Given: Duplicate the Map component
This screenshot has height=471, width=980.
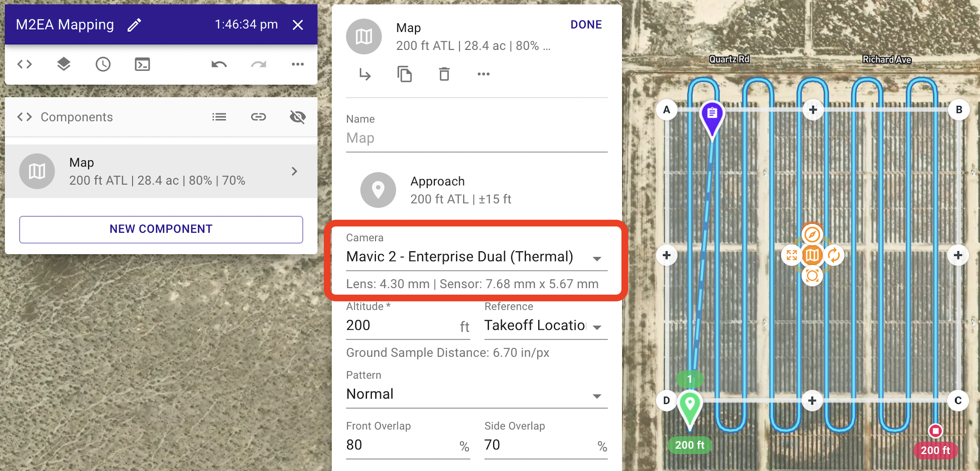Looking at the screenshot, I should [404, 74].
